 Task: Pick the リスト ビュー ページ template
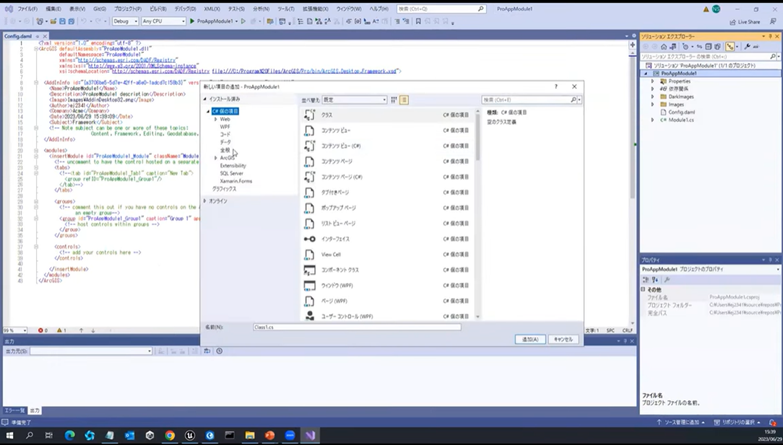point(388,223)
